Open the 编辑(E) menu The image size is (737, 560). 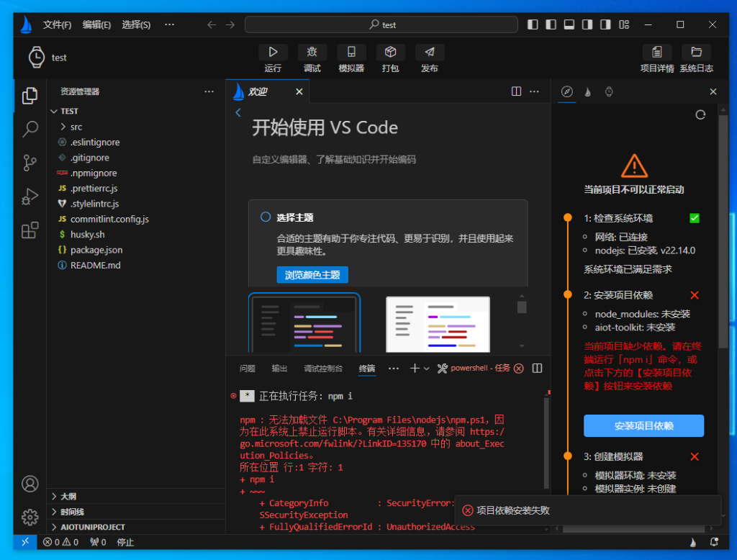(x=96, y=25)
